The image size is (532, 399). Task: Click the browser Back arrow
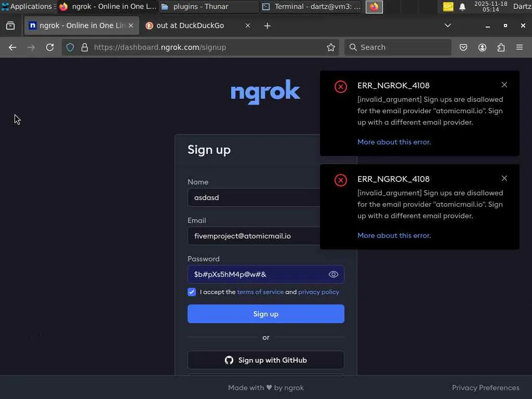12,47
